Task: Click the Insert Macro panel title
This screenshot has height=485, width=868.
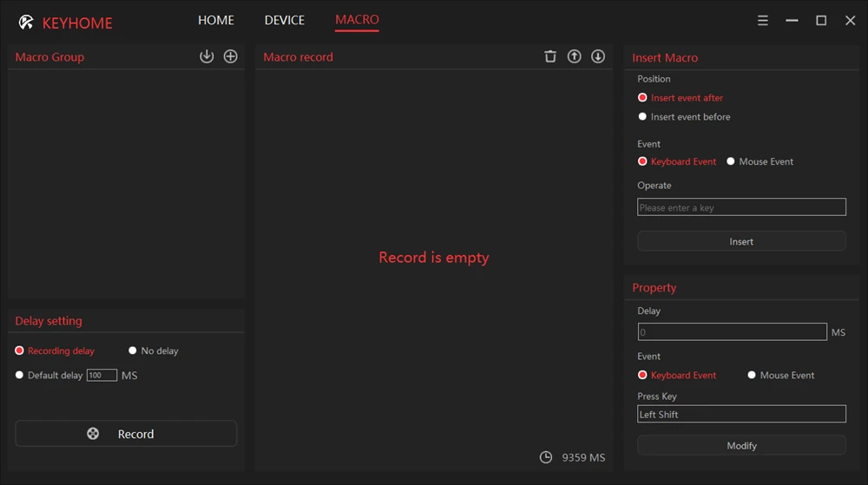Action: point(665,57)
